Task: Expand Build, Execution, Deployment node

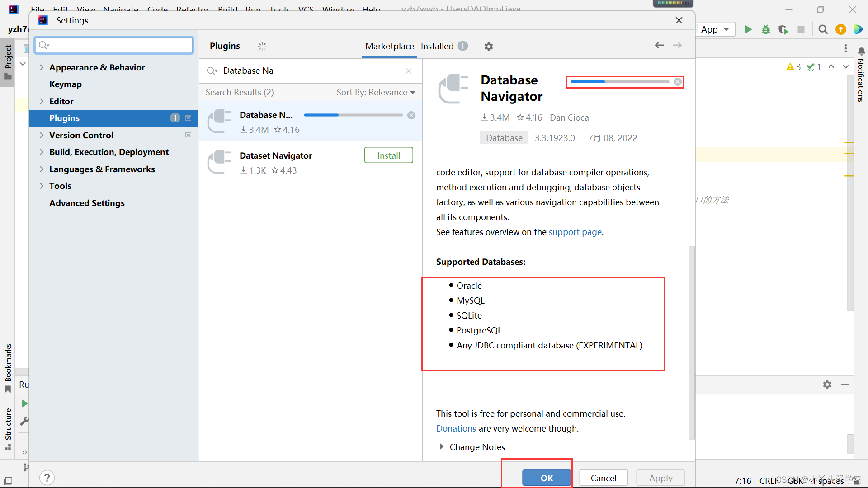Action: tap(42, 152)
